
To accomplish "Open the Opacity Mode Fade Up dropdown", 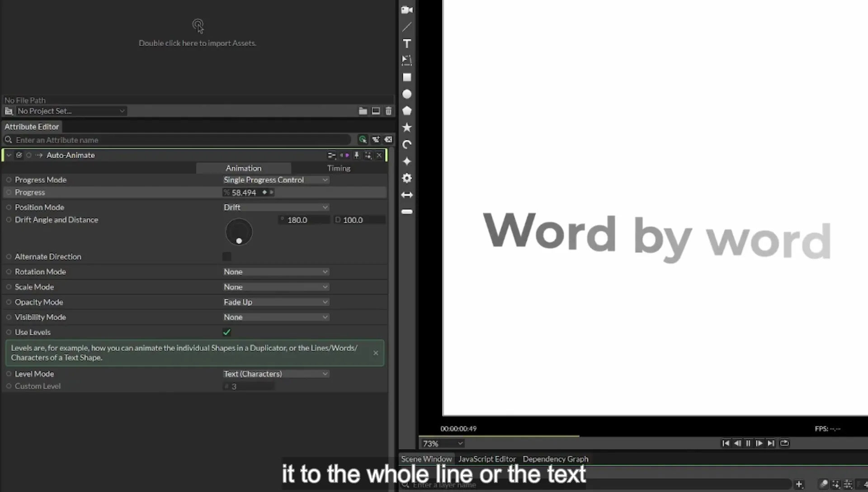I will click(x=276, y=302).
